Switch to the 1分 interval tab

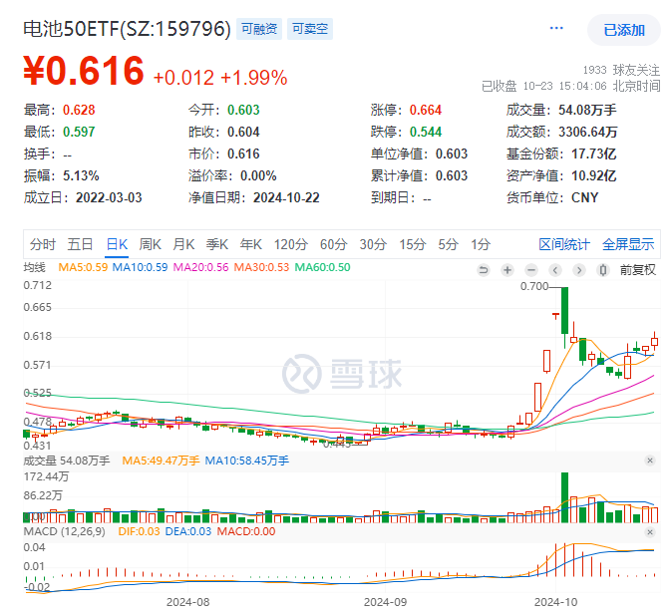(x=481, y=244)
